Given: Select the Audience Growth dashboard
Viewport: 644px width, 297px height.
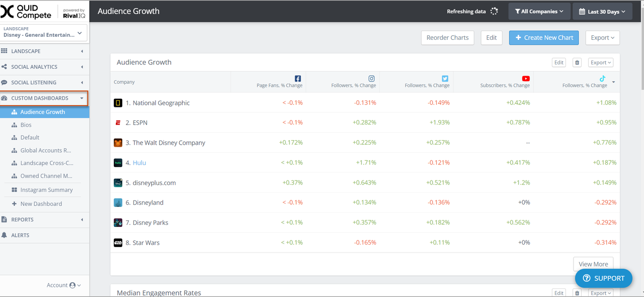Looking at the screenshot, I should pos(44,112).
